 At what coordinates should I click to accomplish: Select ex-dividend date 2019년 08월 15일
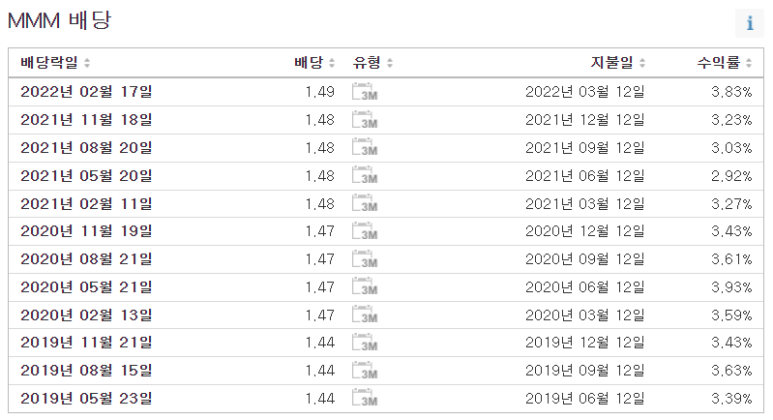[86, 371]
